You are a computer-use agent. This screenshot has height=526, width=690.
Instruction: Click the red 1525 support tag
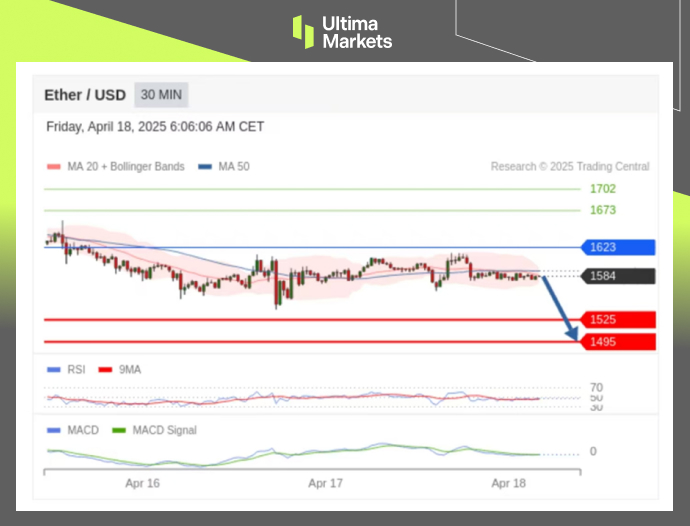click(x=617, y=320)
